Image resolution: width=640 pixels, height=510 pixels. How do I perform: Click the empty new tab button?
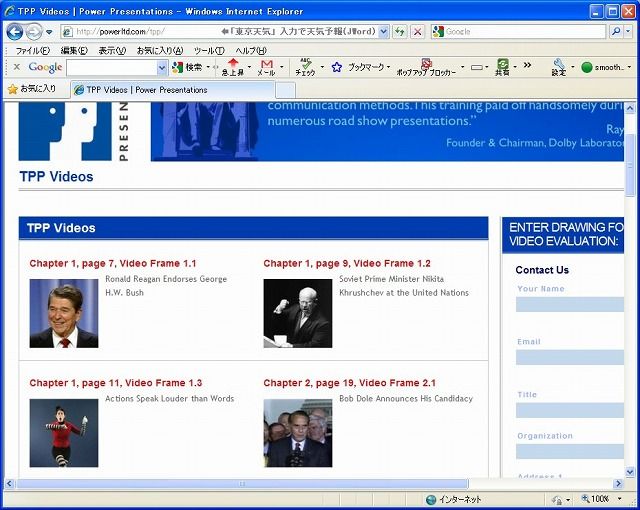pyautogui.click(x=285, y=90)
